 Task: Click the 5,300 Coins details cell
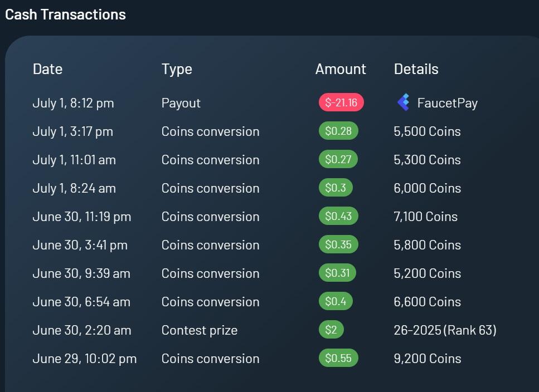[x=428, y=160]
